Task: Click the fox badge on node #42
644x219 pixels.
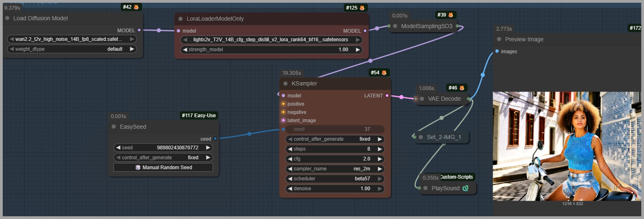Action: click(x=136, y=7)
